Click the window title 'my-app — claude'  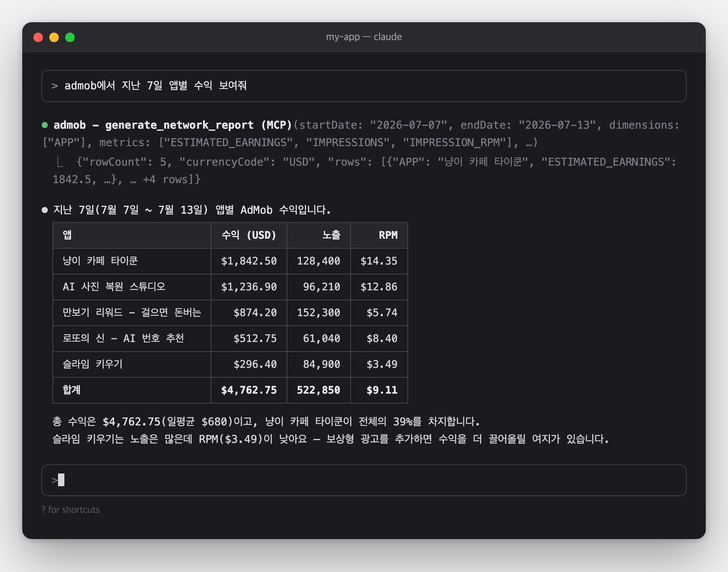(364, 37)
